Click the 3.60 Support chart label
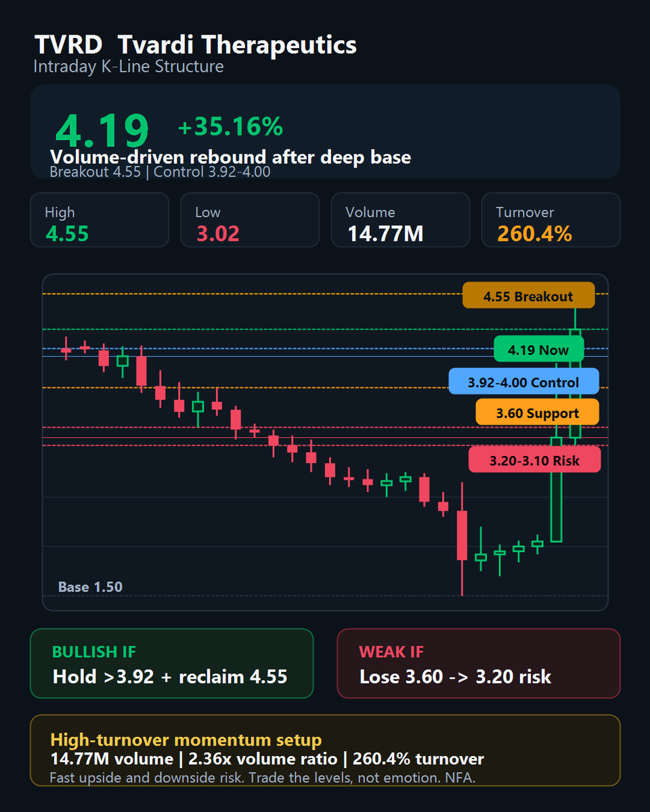 coord(538,413)
